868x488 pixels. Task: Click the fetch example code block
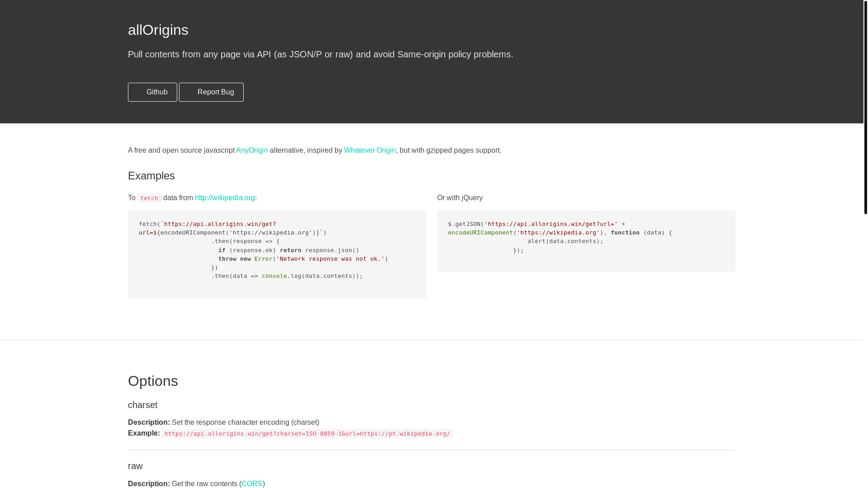coord(277,254)
